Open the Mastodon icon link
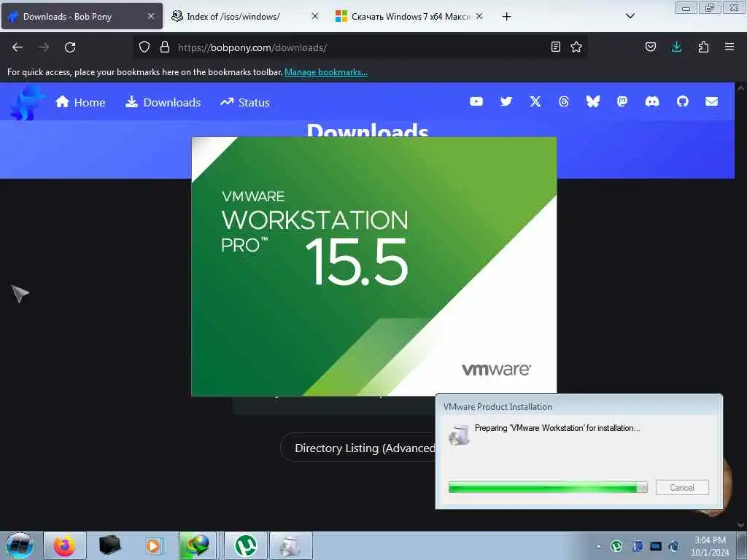 click(622, 101)
